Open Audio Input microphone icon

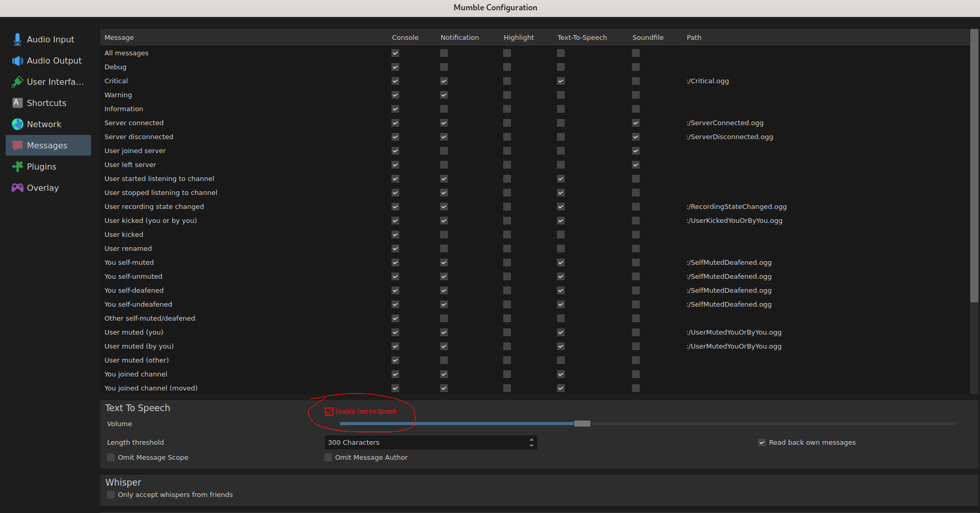(x=18, y=39)
